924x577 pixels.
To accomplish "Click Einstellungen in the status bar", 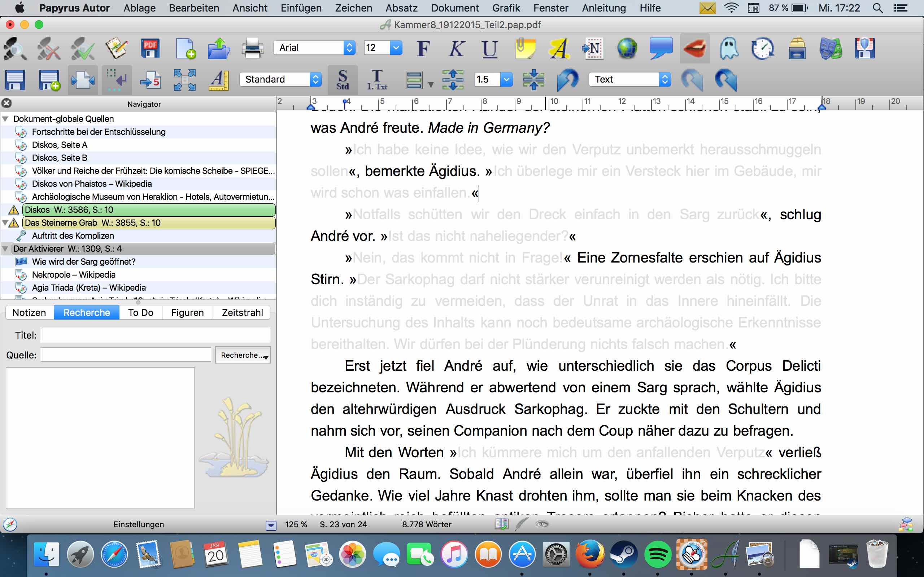I will tap(139, 524).
